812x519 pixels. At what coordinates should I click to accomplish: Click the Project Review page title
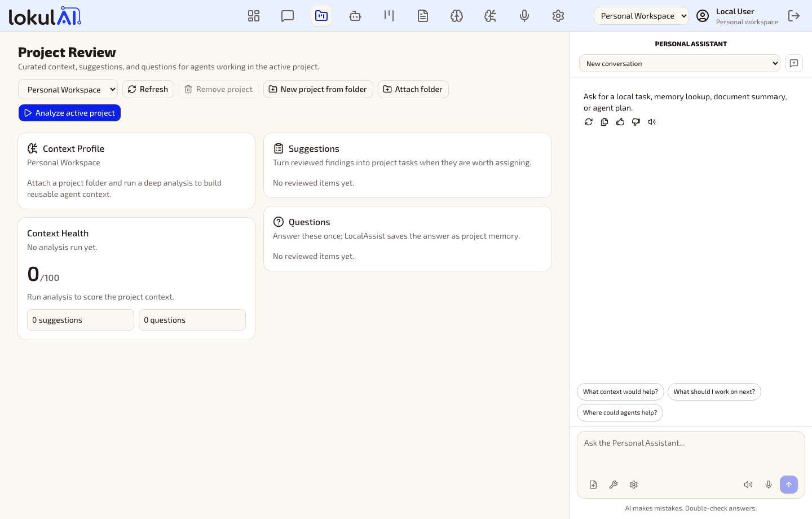(x=67, y=52)
